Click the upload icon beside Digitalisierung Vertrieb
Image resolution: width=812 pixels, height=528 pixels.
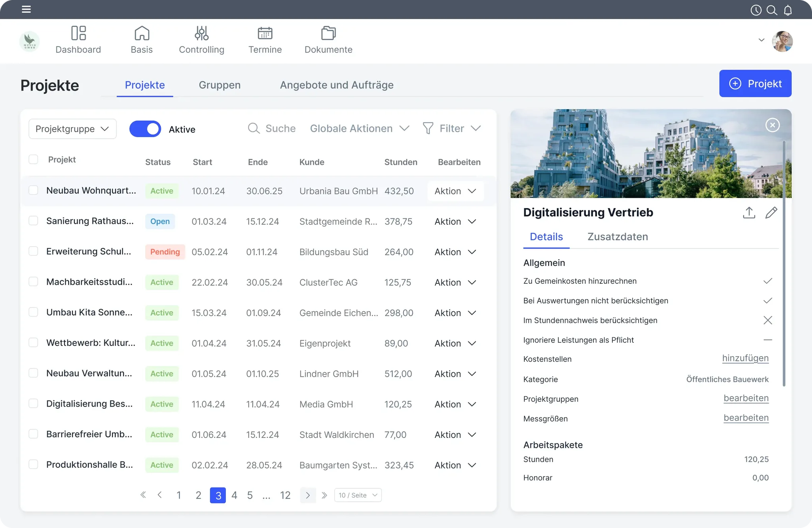pos(749,213)
